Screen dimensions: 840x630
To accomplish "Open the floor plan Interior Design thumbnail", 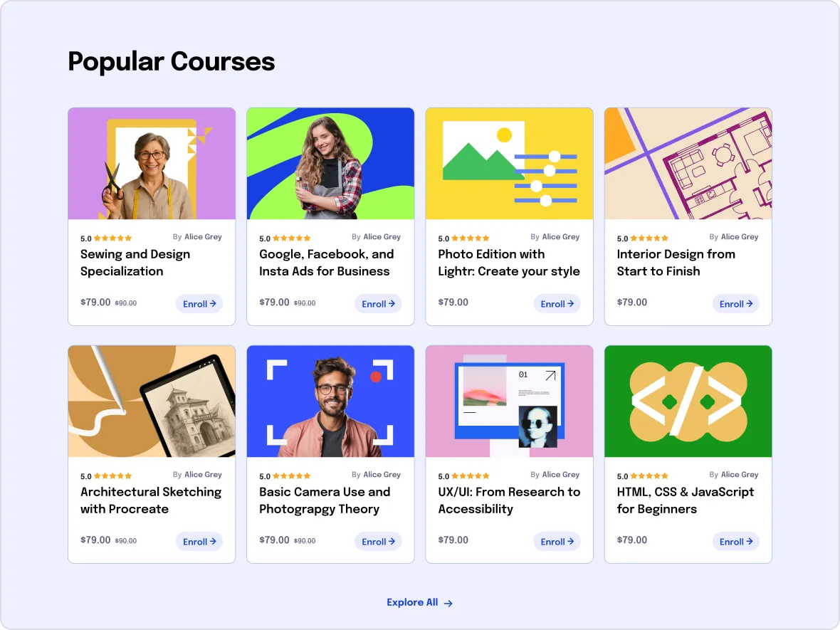I will click(688, 164).
